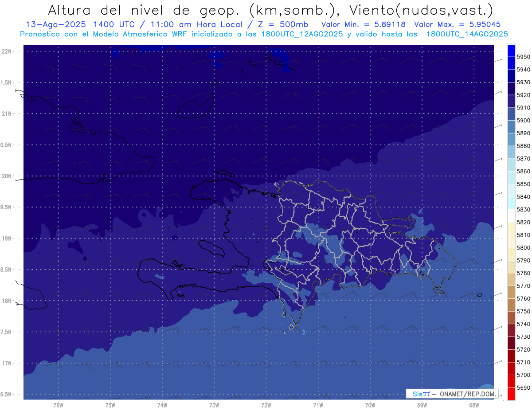Select the '9.5N' latitude tick label
Screen dimensions: 532x411
click(6, 207)
